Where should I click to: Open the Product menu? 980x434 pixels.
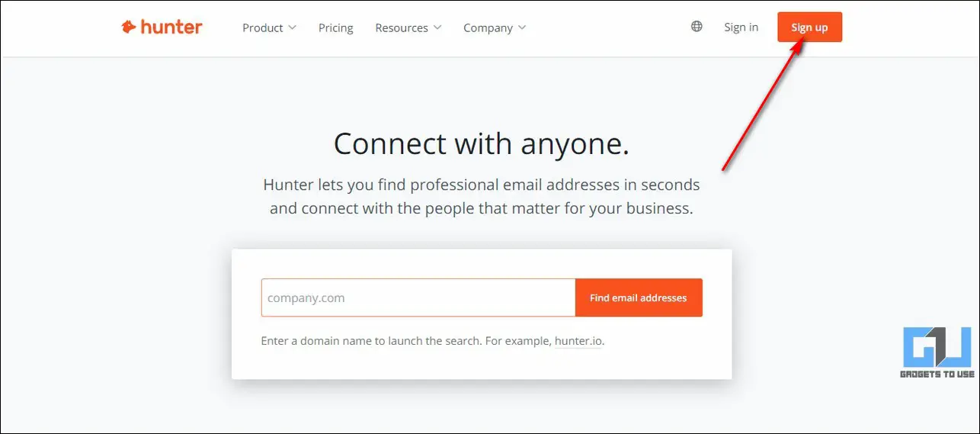point(263,27)
